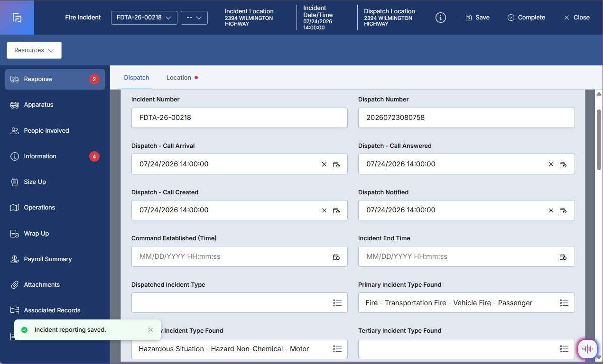Screen dimensions: 603x364
Task: Clear the Dispatch - Call Arrival value
Action: pyautogui.click(x=325, y=164)
